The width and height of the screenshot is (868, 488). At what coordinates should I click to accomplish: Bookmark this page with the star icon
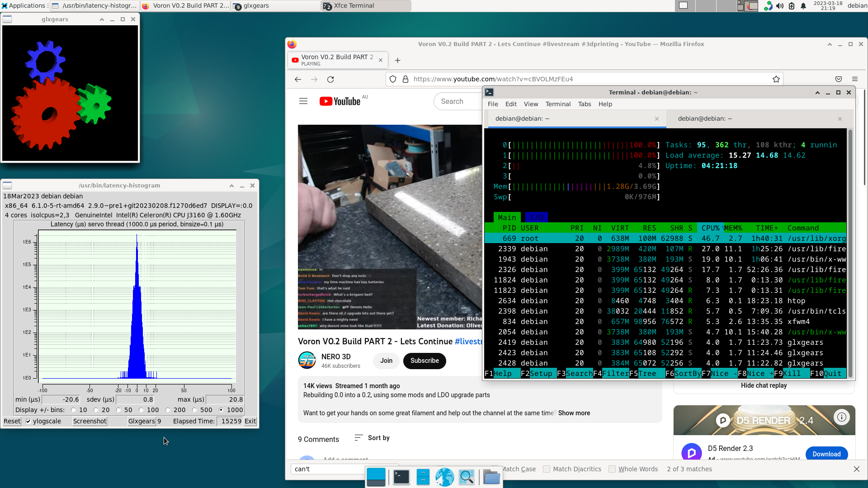pyautogui.click(x=776, y=79)
